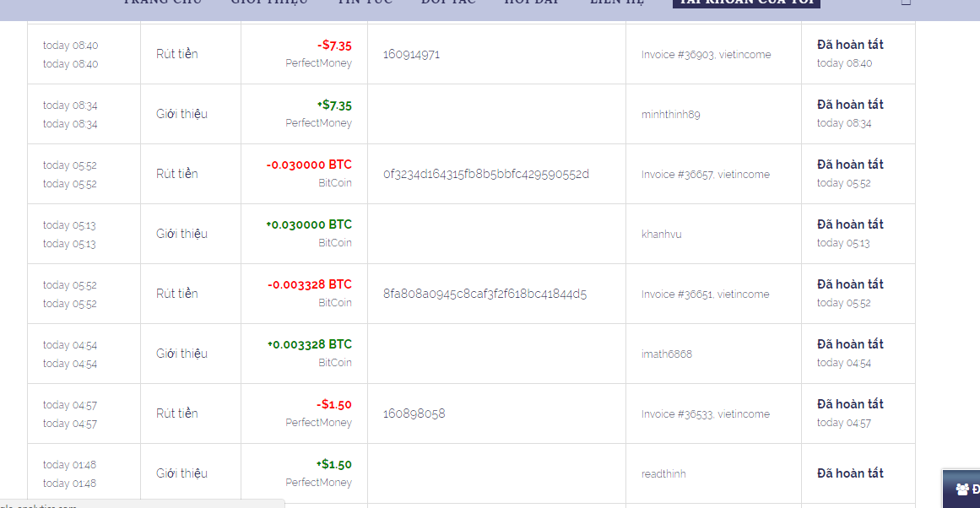
Task: Click first today 08:40 date in the left column
Action: click(71, 46)
